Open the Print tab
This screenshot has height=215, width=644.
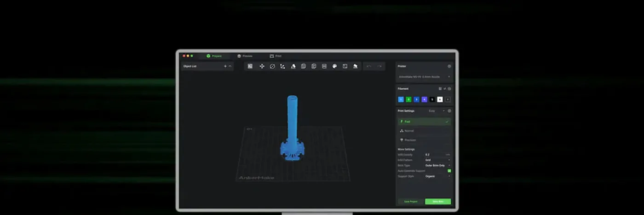(276, 56)
